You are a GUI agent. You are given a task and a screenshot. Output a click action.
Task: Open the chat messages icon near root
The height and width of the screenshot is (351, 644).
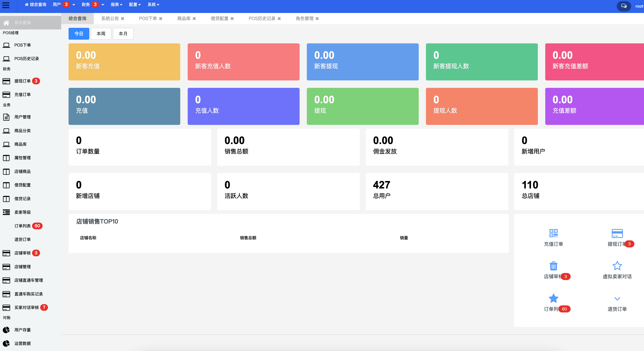tap(624, 6)
